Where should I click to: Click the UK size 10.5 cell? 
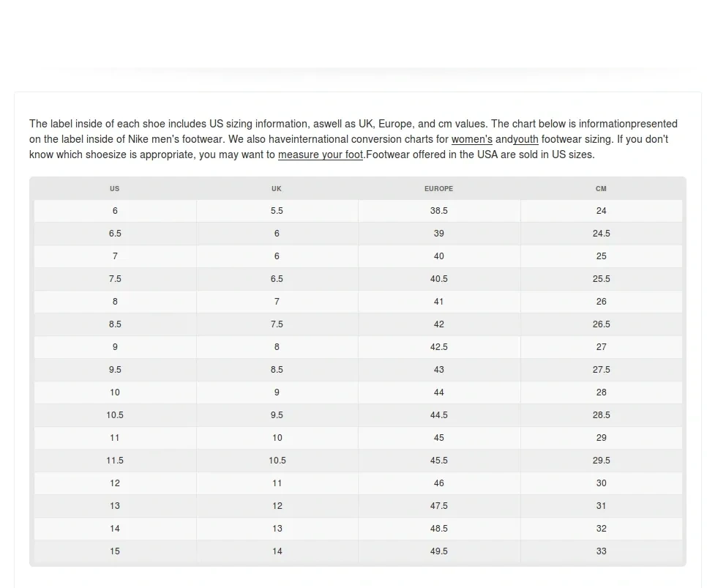pyautogui.click(x=277, y=461)
